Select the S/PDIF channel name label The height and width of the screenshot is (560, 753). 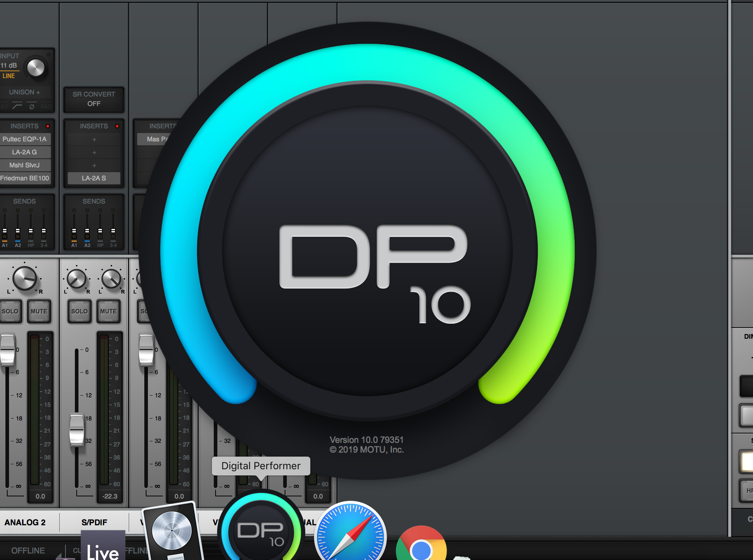94,522
